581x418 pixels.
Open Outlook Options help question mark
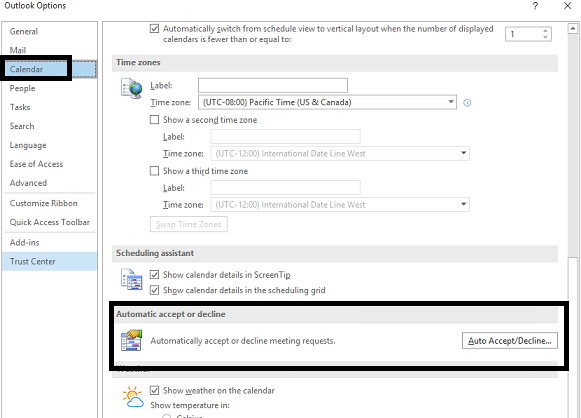tap(535, 6)
